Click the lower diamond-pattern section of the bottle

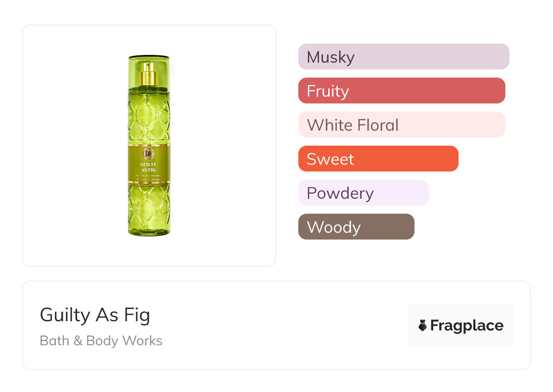pyautogui.click(x=149, y=206)
